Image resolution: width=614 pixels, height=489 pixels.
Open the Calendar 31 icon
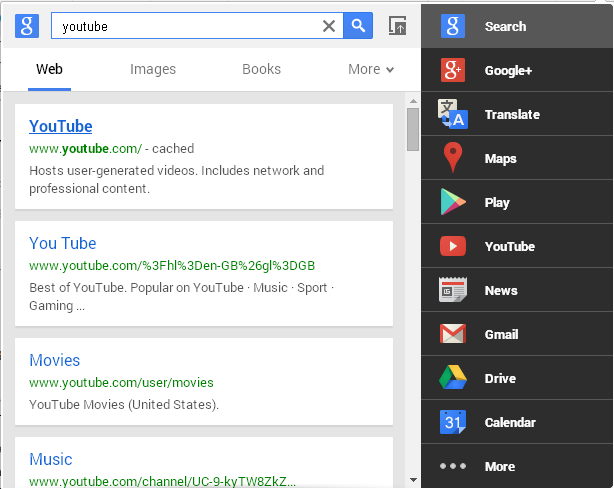(453, 422)
